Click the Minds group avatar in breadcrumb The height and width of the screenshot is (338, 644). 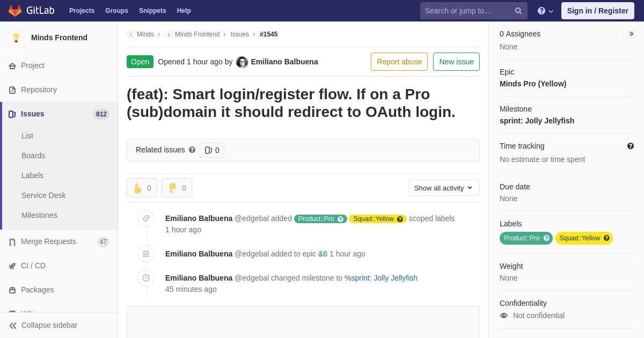tap(130, 34)
